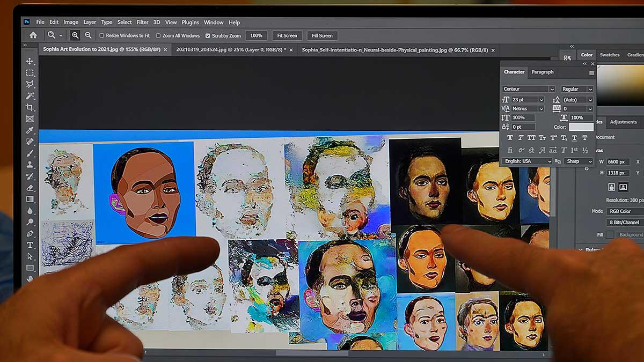This screenshot has height=362, width=644.
Task: Toggle Strikethrough in Character panel
Action: pos(585,138)
